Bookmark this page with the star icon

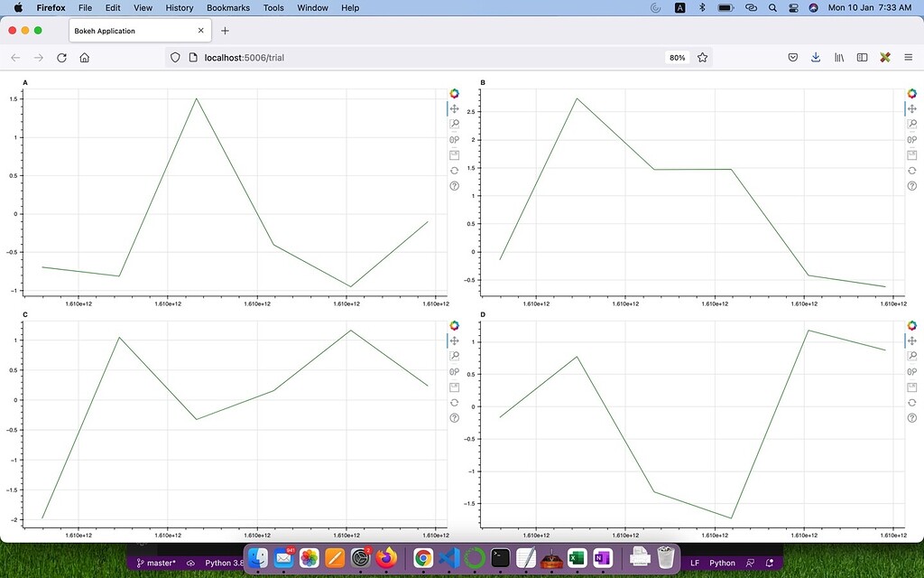(702, 58)
